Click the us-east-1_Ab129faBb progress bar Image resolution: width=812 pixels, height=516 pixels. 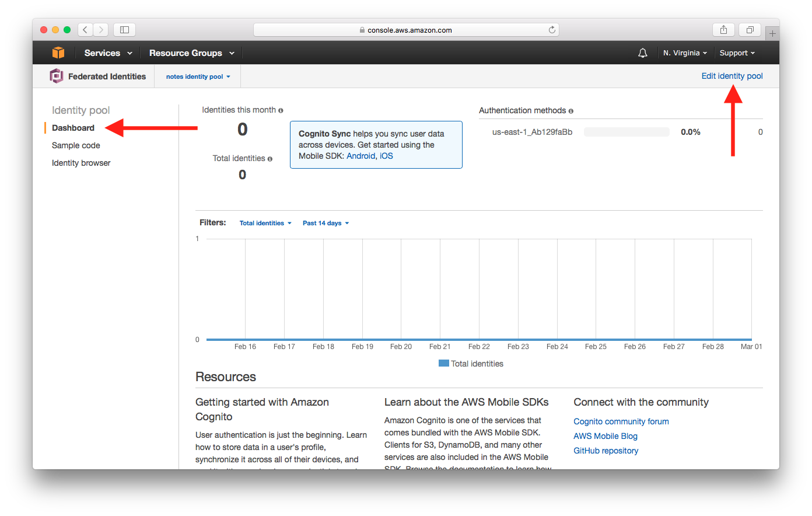626,132
